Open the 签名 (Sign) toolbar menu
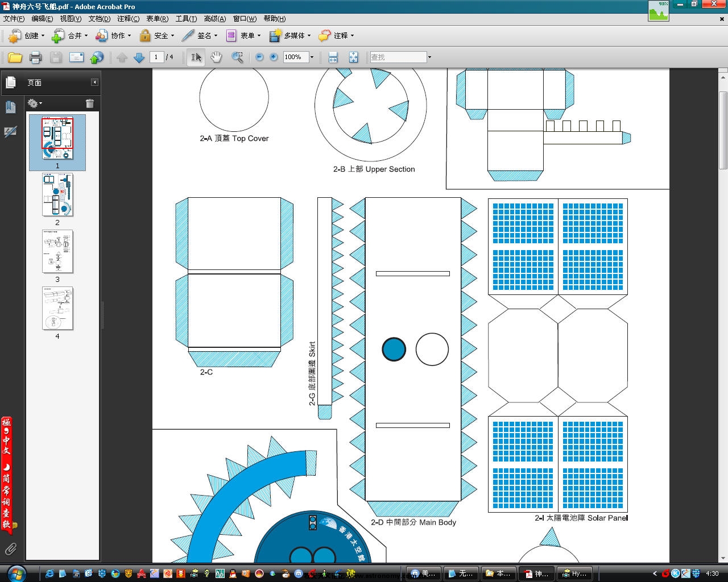Image resolution: width=728 pixels, height=582 pixels. point(199,36)
